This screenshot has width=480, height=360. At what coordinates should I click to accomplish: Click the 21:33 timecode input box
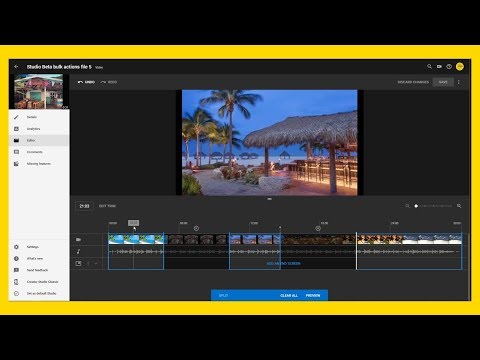click(84, 206)
